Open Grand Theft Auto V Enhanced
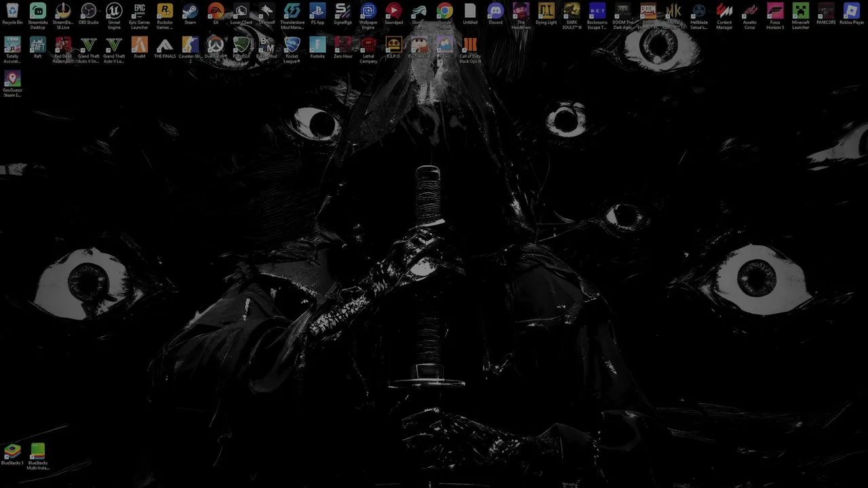 tap(89, 50)
